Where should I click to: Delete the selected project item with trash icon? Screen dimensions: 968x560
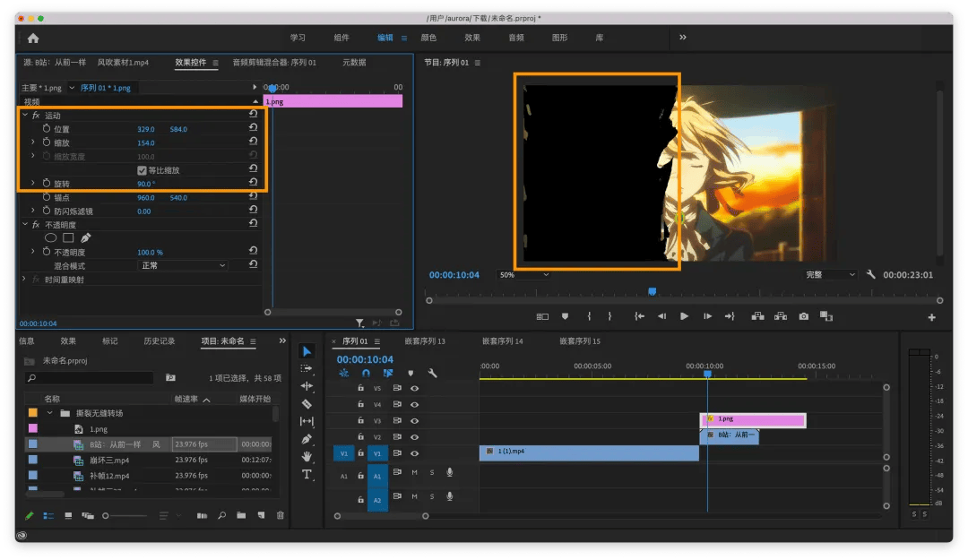(281, 515)
